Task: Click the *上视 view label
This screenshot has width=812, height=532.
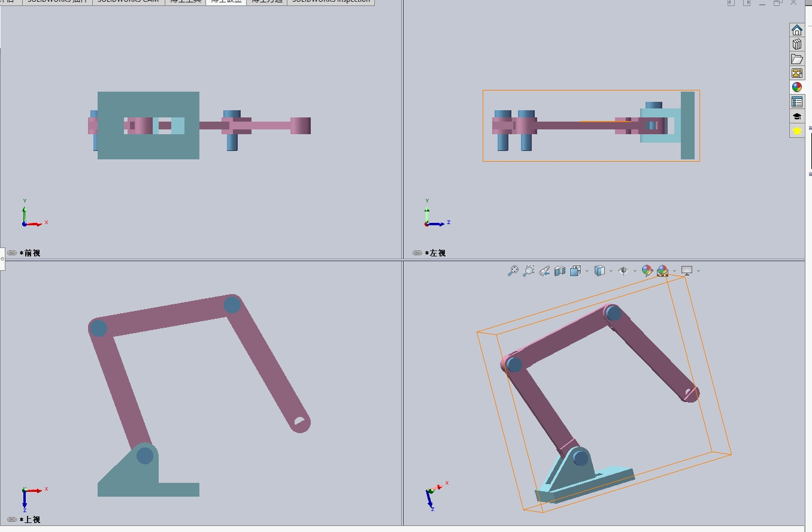Action: click(x=30, y=519)
